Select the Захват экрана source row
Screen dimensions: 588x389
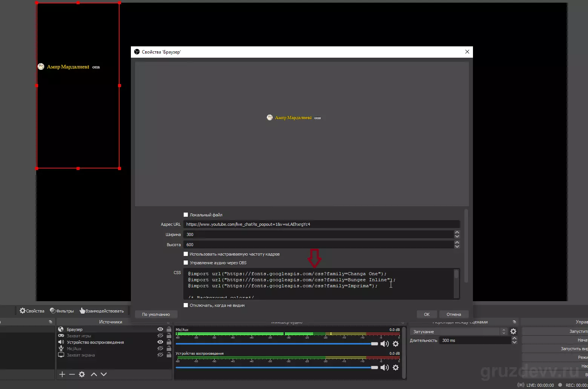(114, 355)
